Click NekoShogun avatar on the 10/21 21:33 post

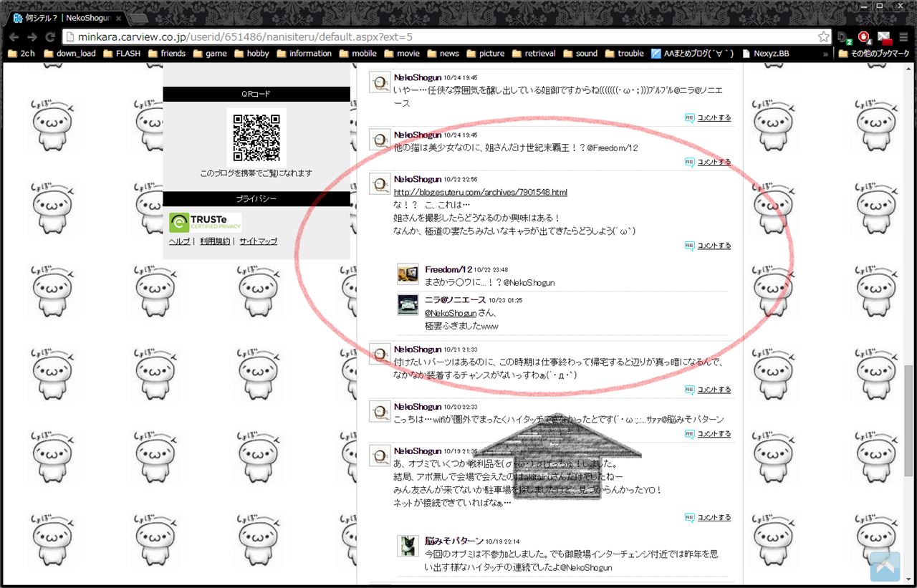pyautogui.click(x=380, y=354)
